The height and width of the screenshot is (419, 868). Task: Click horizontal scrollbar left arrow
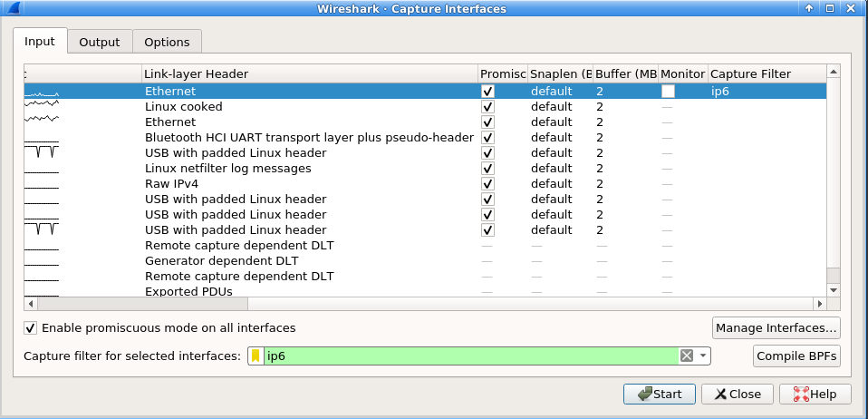coord(31,304)
